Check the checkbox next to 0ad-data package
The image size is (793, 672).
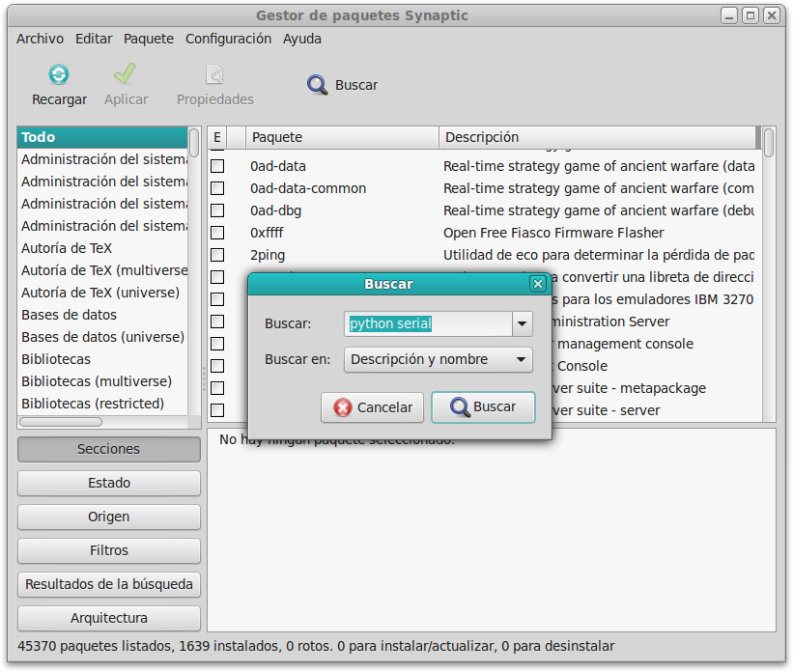coord(216,166)
